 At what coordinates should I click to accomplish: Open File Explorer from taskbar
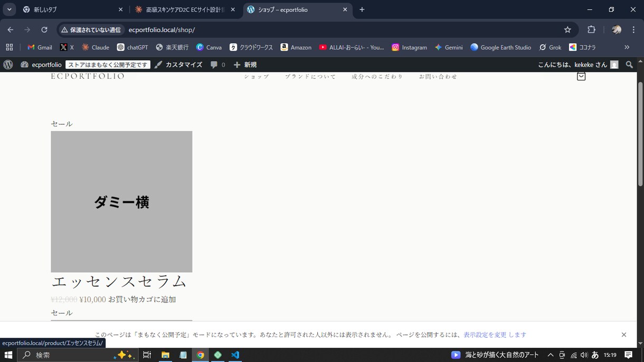(x=165, y=355)
